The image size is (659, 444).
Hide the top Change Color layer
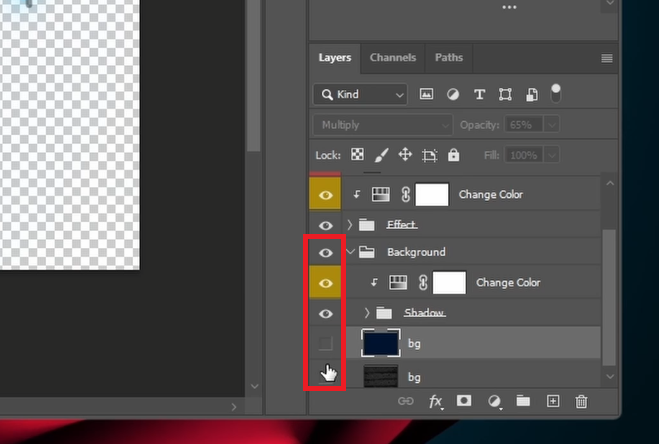pyautogui.click(x=325, y=195)
